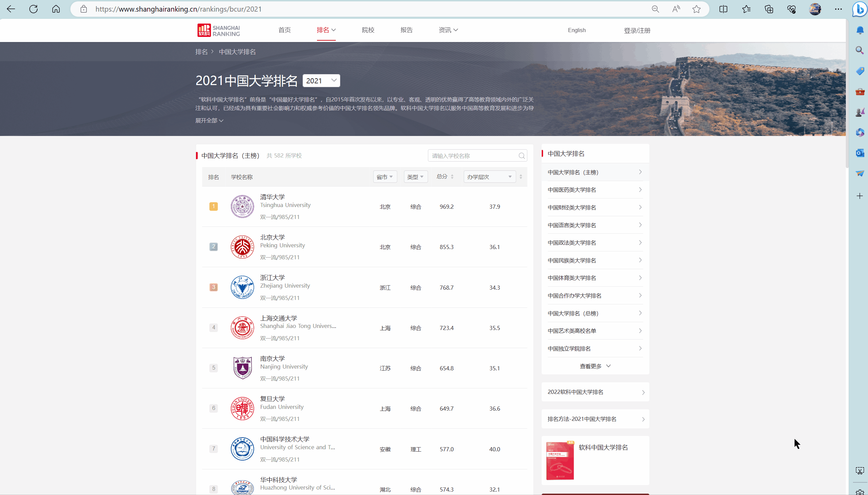The width and height of the screenshot is (868, 495).
Task: Click Outlook icon in browser sidebar
Action: (860, 153)
